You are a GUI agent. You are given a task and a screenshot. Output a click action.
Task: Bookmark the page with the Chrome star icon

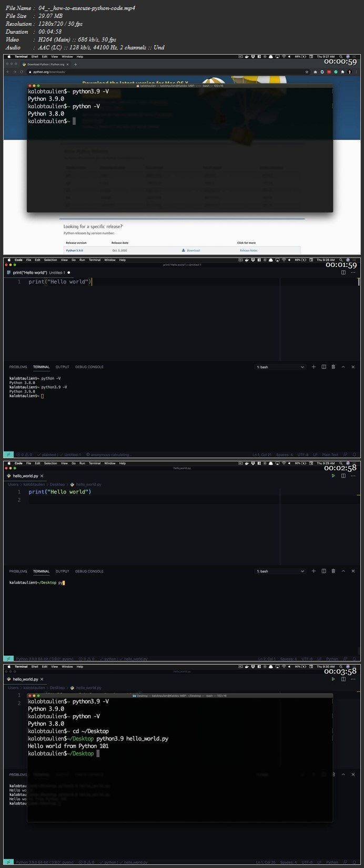[307, 71]
